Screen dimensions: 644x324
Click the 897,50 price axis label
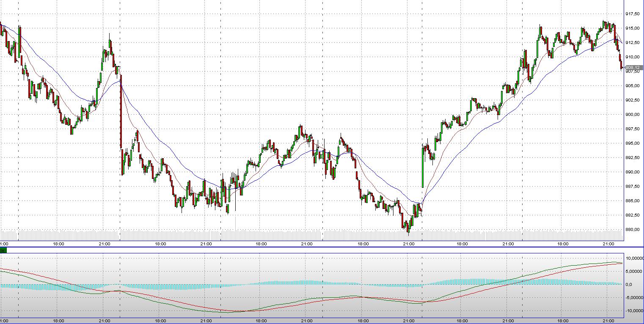(x=633, y=129)
